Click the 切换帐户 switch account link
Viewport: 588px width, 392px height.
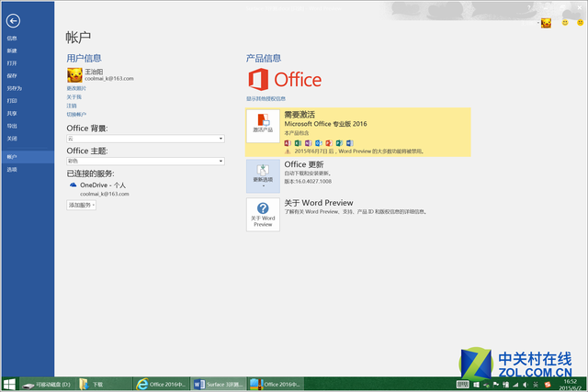click(76, 115)
